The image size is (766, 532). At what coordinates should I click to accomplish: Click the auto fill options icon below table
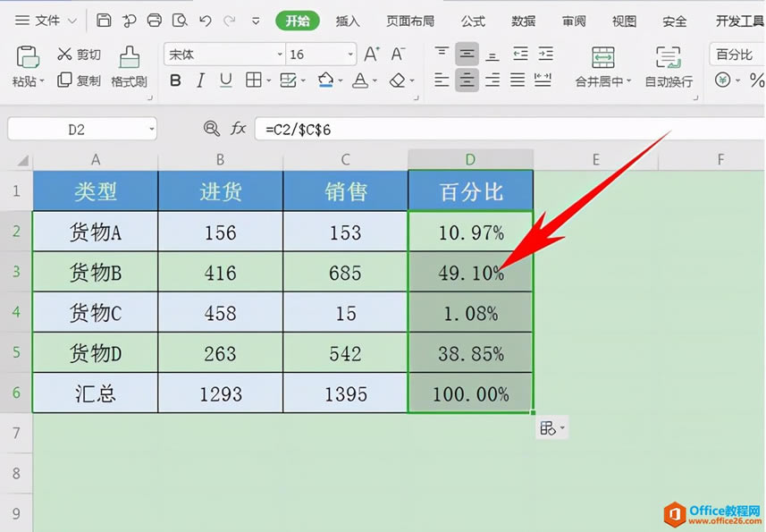coord(548,428)
